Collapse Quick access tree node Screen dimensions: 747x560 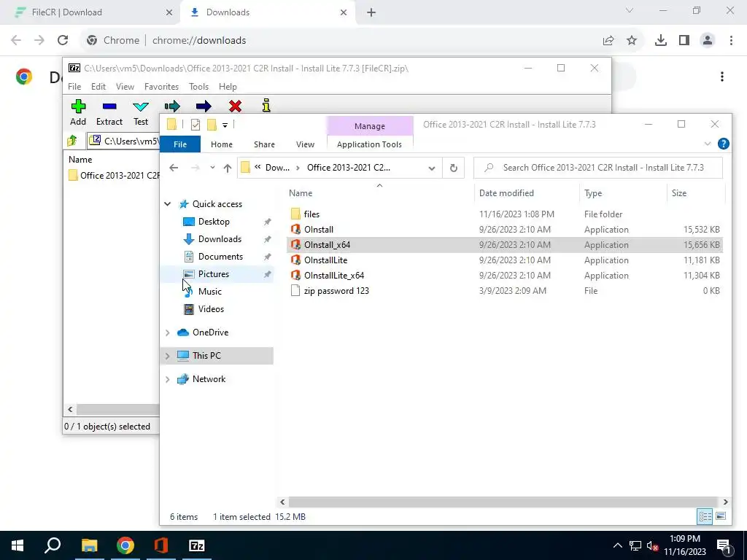pyautogui.click(x=168, y=204)
